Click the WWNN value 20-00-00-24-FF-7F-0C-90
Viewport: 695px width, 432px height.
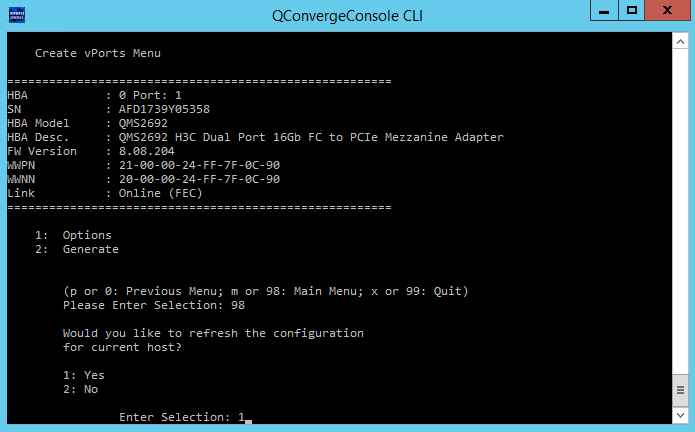pyautogui.click(x=199, y=179)
